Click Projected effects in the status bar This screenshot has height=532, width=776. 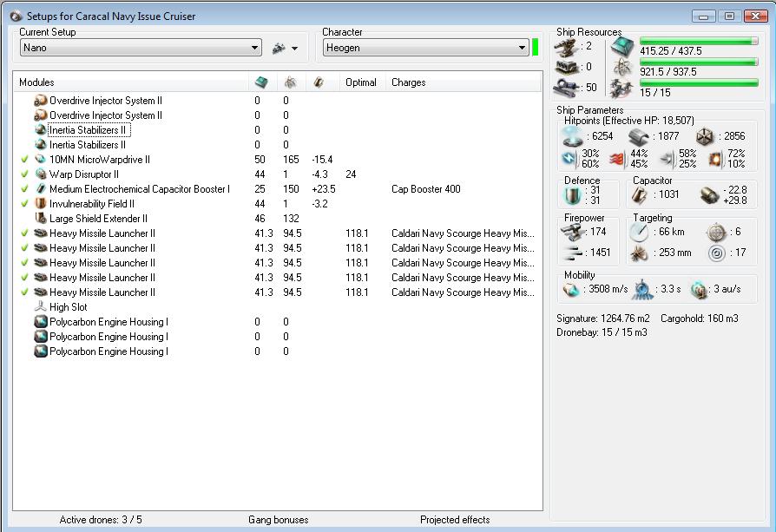pyautogui.click(x=455, y=520)
